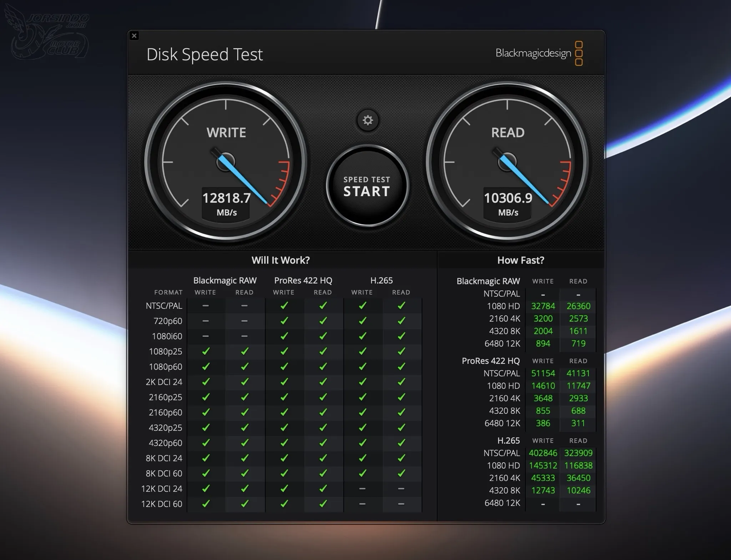Click the Disk Speed Test title

[205, 55]
